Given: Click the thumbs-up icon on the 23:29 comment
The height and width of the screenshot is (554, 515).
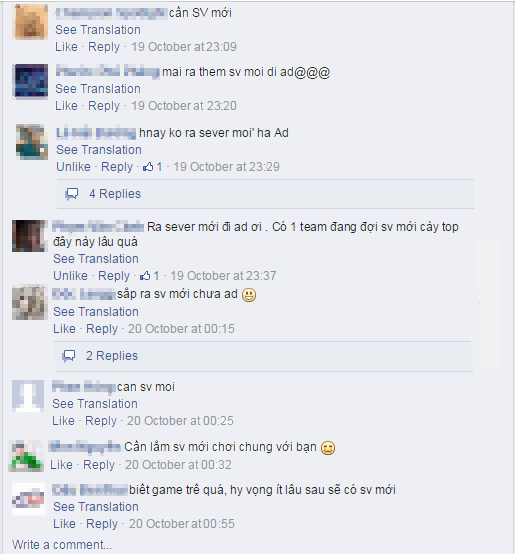Looking at the screenshot, I should [x=148, y=166].
